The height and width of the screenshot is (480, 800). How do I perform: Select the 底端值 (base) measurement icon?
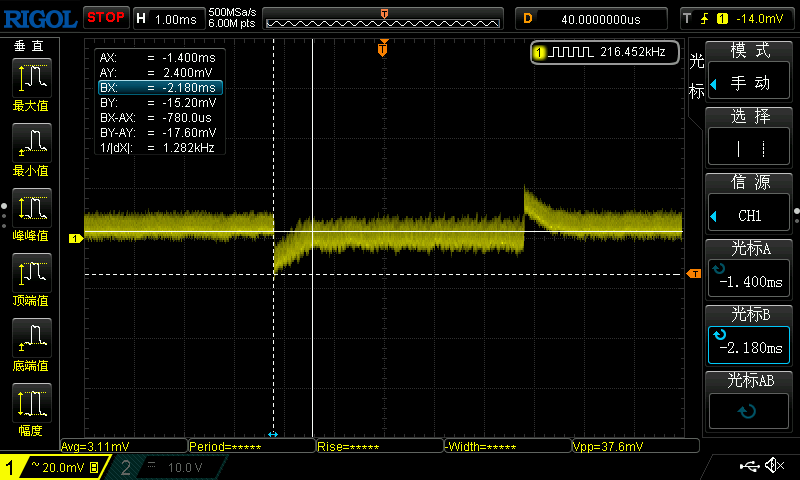tap(32, 338)
